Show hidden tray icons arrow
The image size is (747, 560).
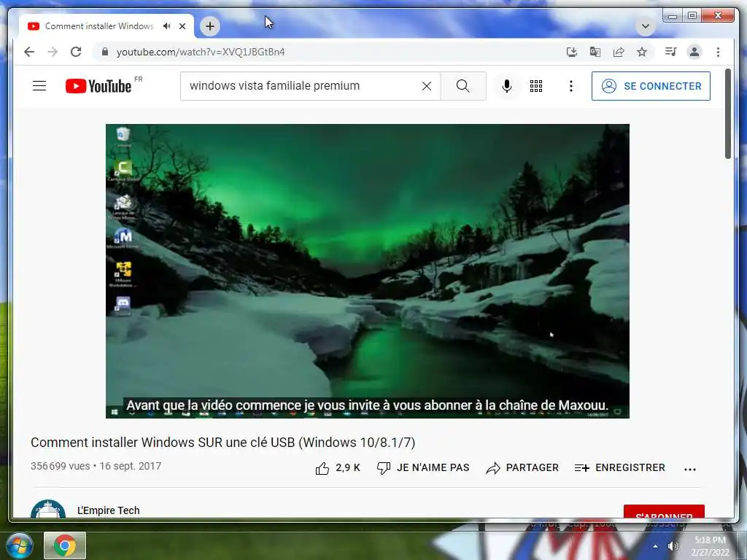656,546
